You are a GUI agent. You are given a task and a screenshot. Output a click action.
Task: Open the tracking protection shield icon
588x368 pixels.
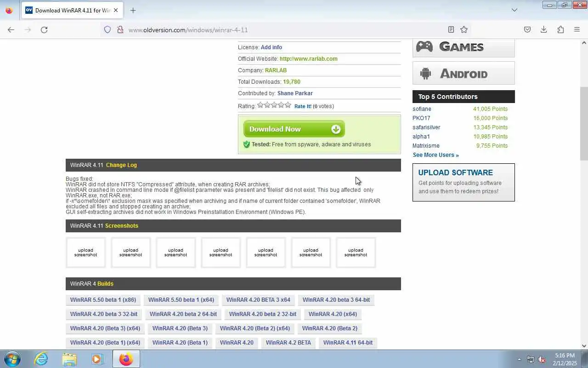pos(107,29)
